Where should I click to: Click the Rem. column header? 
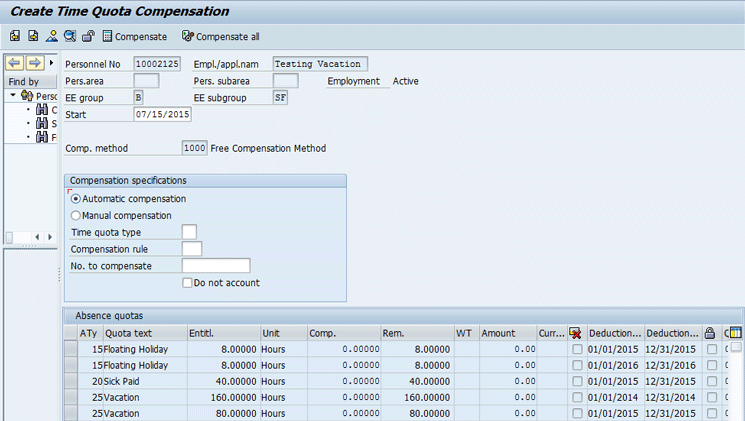(417, 333)
